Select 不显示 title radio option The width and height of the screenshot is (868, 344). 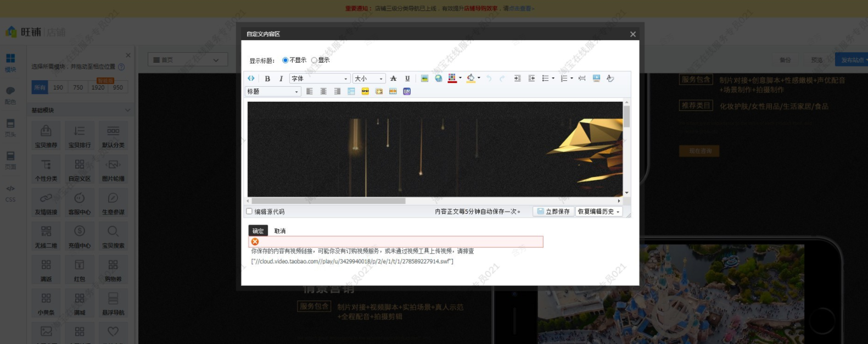(x=285, y=60)
